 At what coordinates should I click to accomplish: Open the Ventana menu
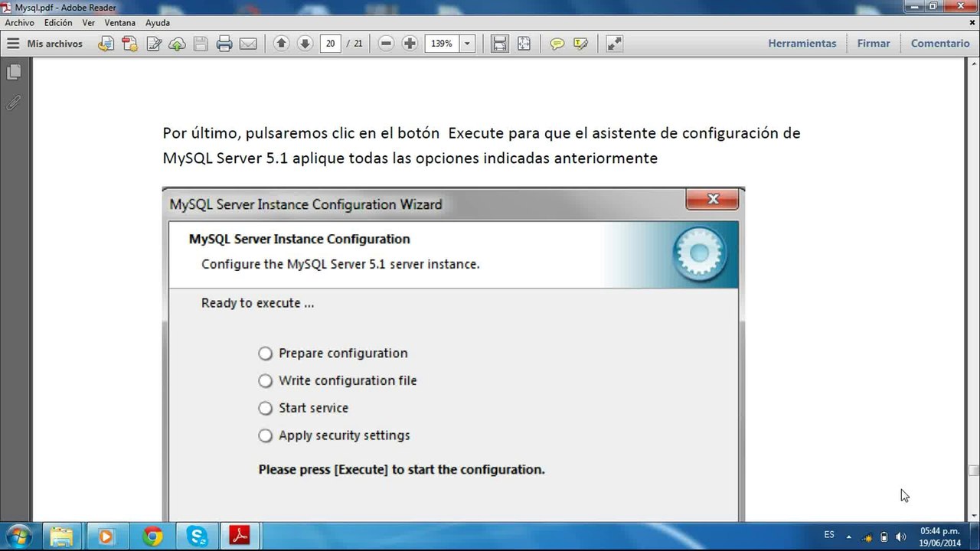tap(120, 23)
